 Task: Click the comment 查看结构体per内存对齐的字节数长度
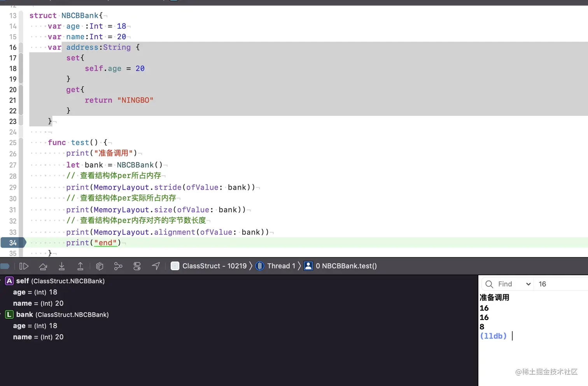tap(136, 220)
